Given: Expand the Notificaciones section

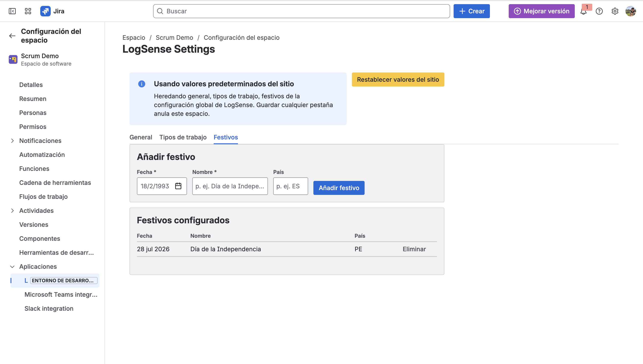Looking at the screenshot, I should (12, 141).
